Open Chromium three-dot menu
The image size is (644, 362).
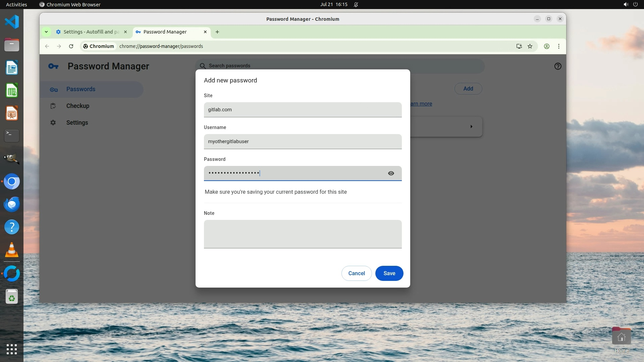coord(559,46)
